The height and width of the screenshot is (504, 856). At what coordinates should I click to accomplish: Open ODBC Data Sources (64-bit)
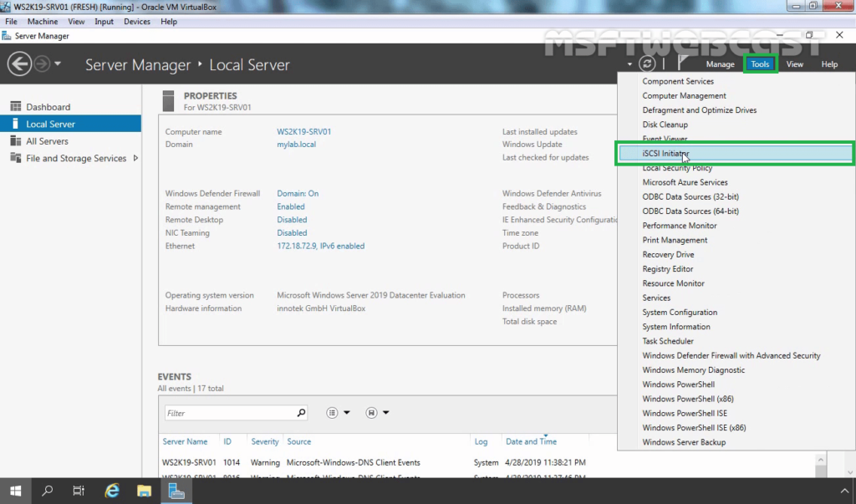coord(690,211)
